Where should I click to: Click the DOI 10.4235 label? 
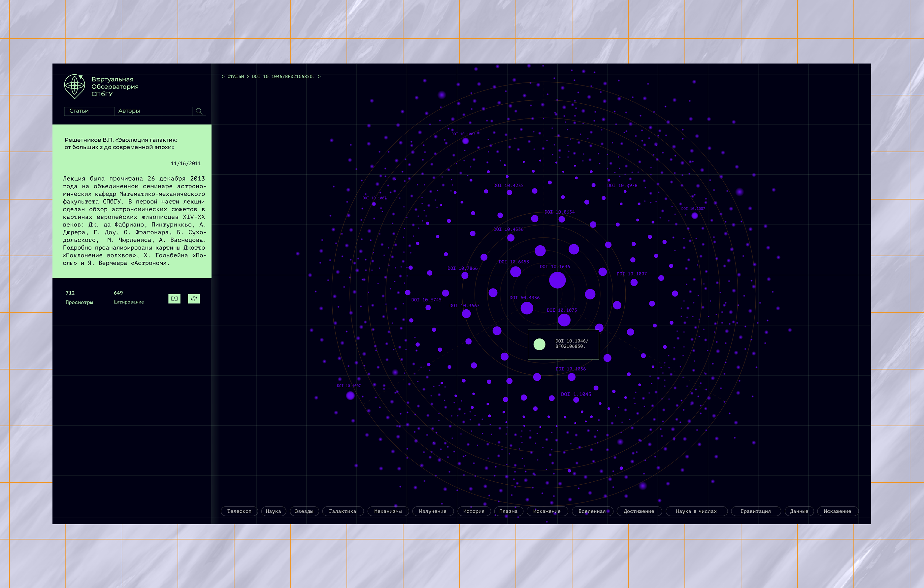pyautogui.click(x=508, y=186)
